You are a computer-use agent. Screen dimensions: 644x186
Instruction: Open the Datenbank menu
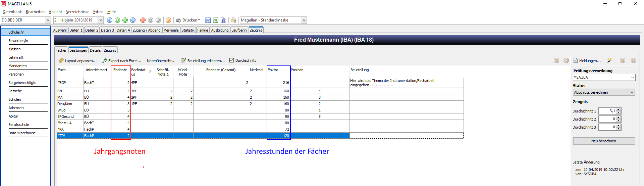pos(12,12)
